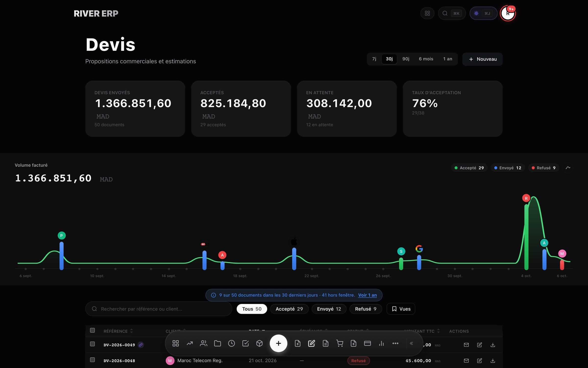Image resolution: width=588 pixels, height=368 pixels.
Task: Sort the table by the RÉFÉRENCE column
Action: pyautogui.click(x=118, y=331)
